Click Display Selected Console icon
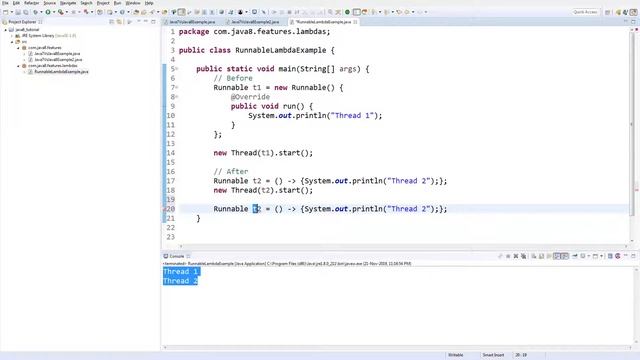The image size is (640, 360). point(582,256)
